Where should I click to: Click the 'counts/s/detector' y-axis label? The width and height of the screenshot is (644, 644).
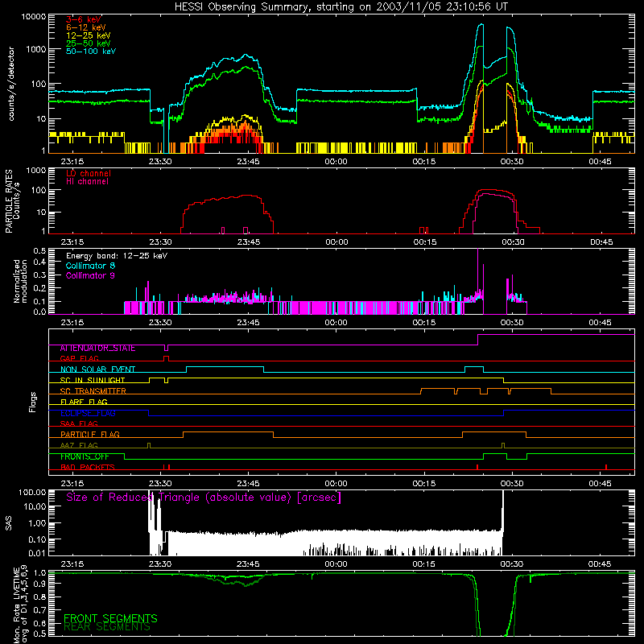(11, 84)
